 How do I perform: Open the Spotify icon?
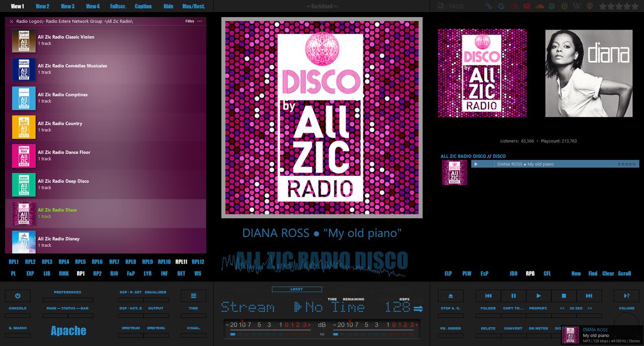tap(552, 6)
